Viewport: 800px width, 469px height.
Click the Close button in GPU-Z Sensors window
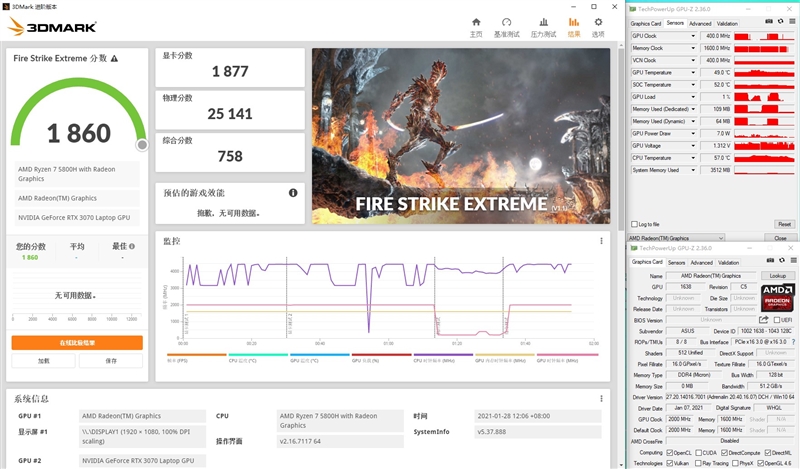tap(780, 238)
